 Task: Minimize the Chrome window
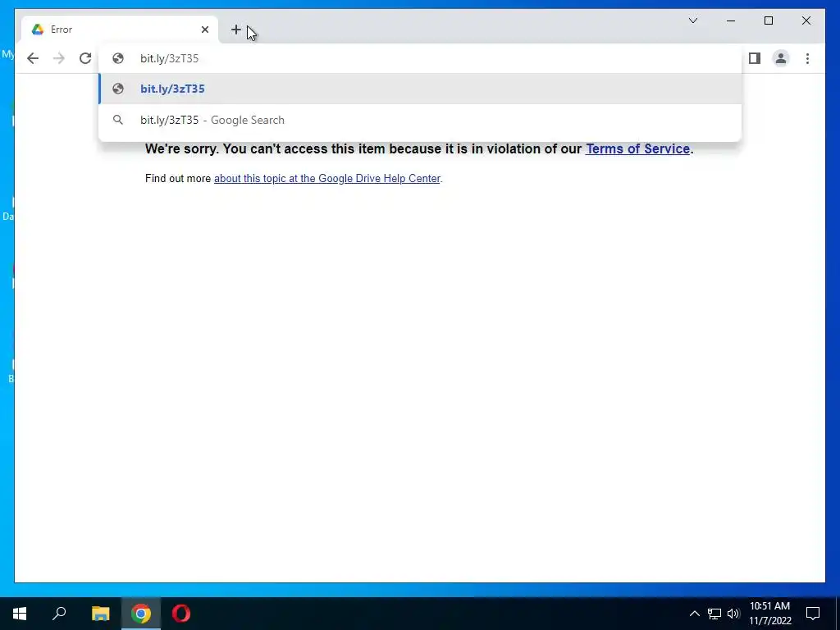[731, 21]
